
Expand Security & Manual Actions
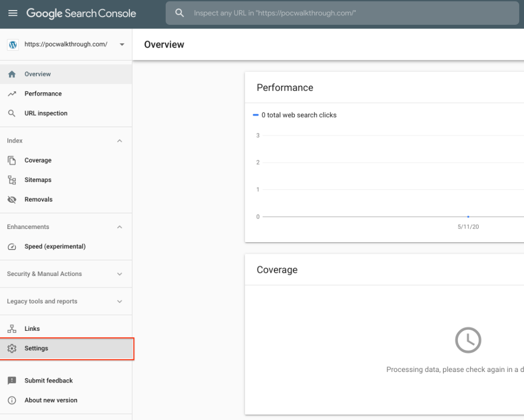coord(120,274)
